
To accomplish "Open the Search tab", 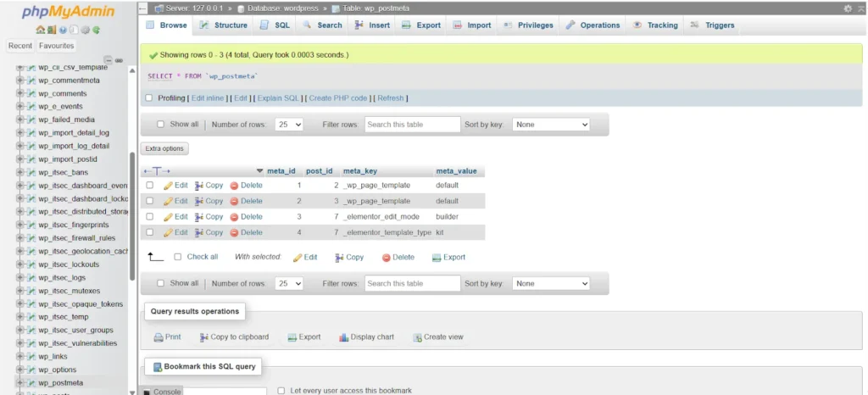I will pyautogui.click(x=322, y=25).
